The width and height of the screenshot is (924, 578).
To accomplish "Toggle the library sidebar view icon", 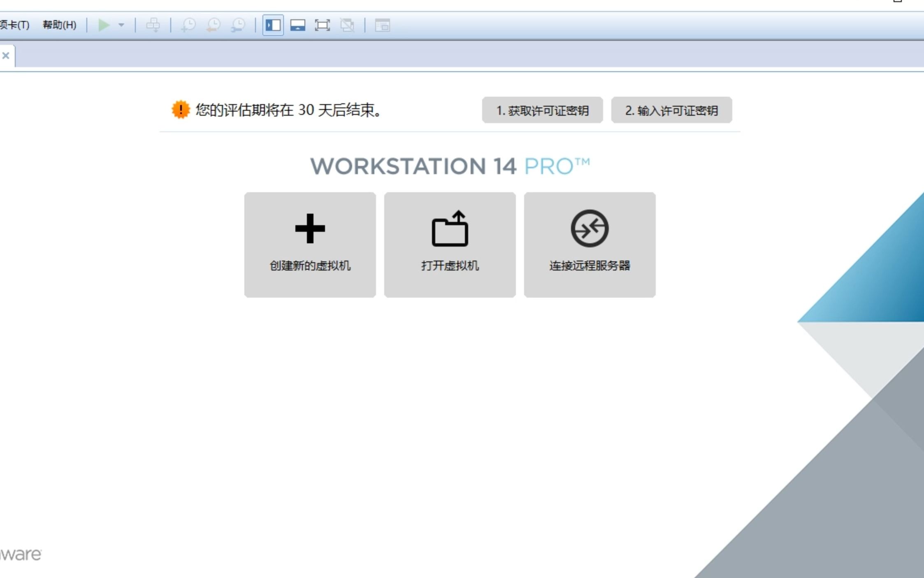I will pos(273,25).
